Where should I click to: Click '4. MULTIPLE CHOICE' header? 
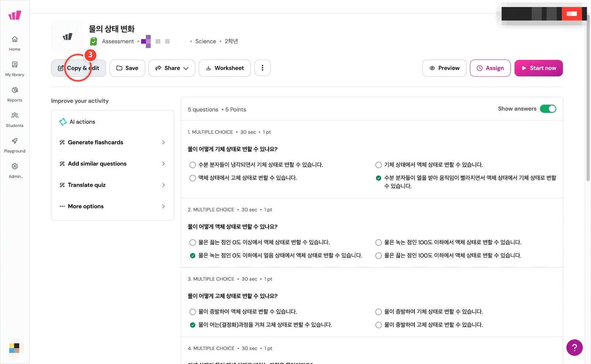tap(211, 348)
